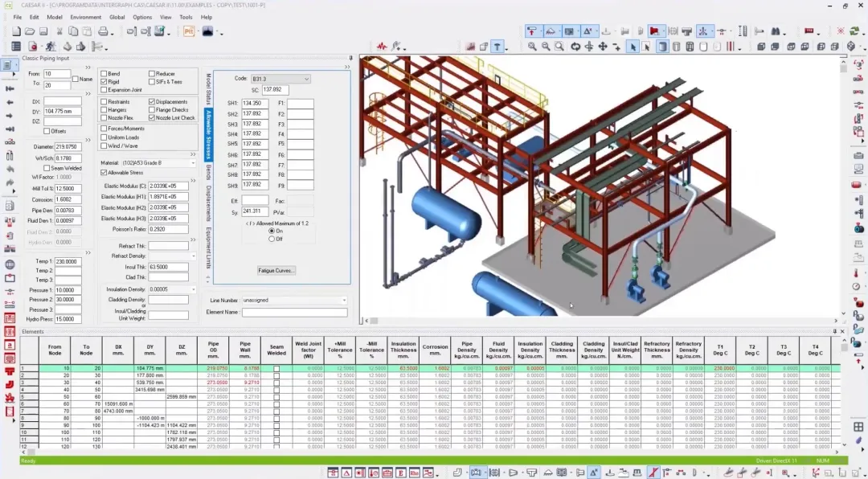Enable the Bend checkbox
This screenshot has height=479, width=868.
click(104, 74)
